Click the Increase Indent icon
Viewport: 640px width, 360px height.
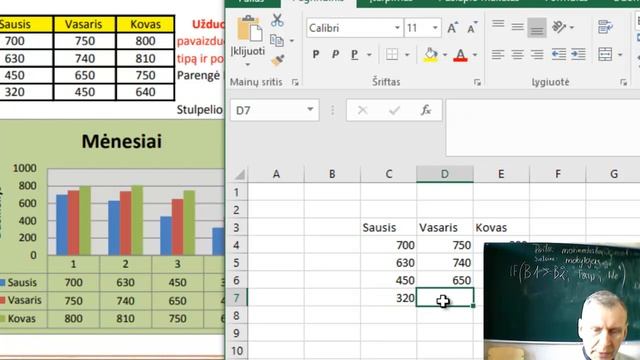click(578, 54)
